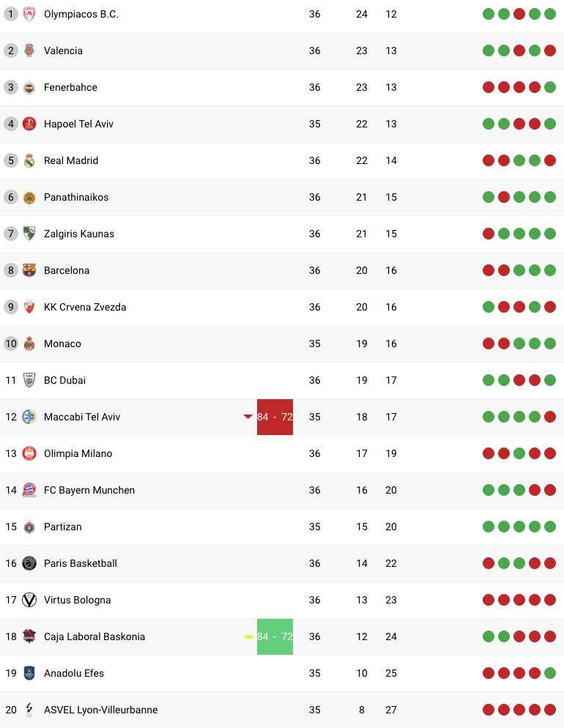Click the Virtus Bologna V logo

(29, 600)
